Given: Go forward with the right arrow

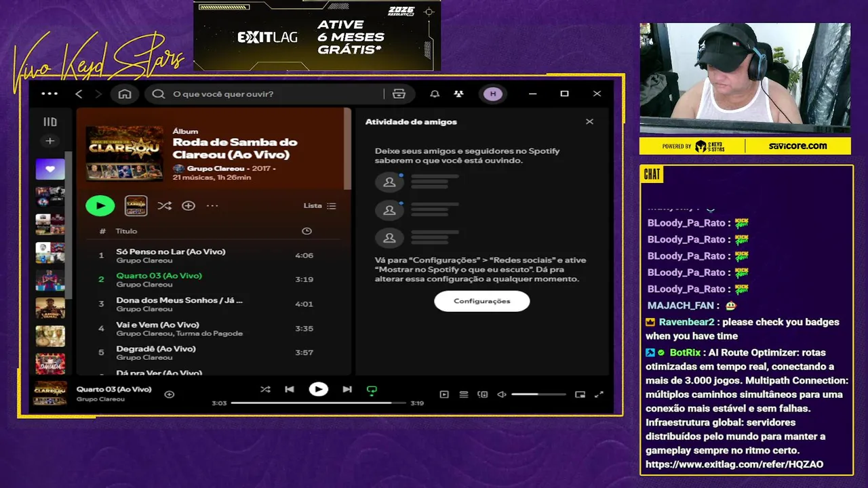Looking at the screenshot, I should pyautogui.click(x=98, y=94).
